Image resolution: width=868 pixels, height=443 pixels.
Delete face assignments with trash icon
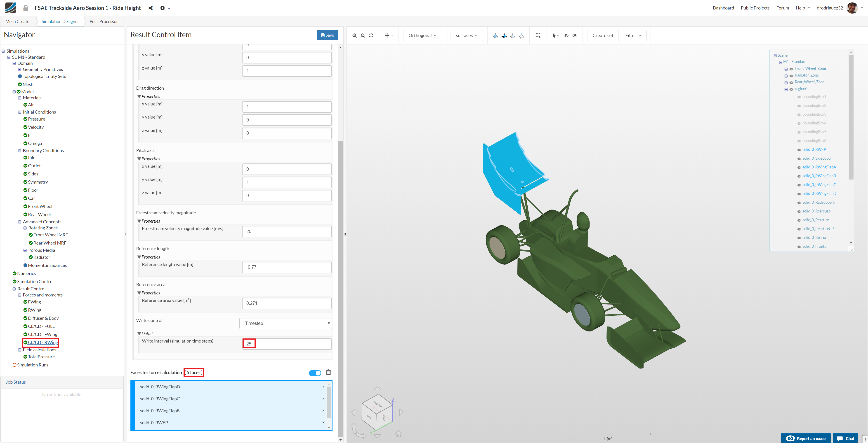[328, 372]
